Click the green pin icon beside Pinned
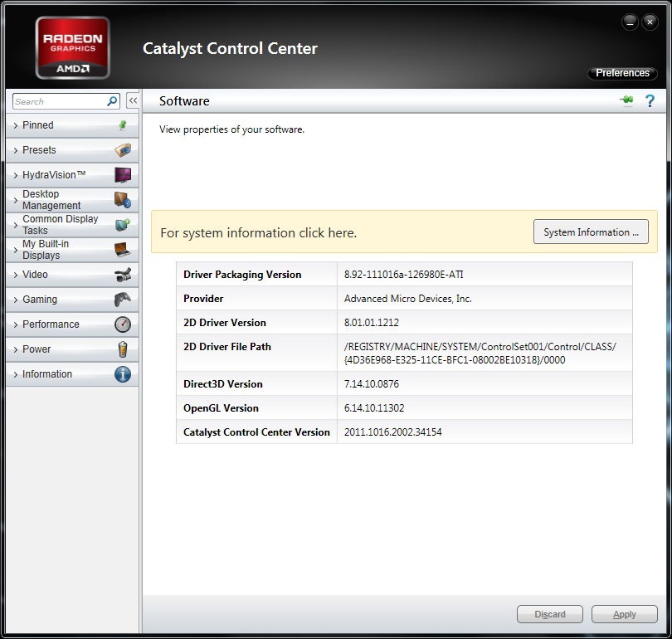This screenshot has width=672, height=639. [x=123, y=125]
